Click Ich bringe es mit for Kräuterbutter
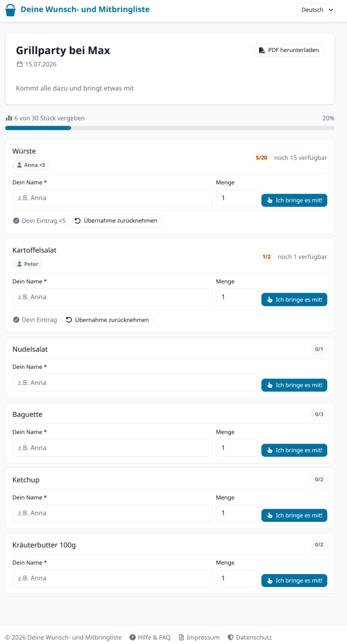The image size is (347, 644). 294,580
